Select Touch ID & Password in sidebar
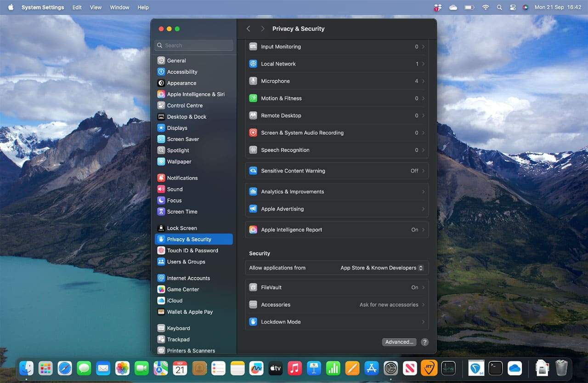The width and height of the screenshot is (588, 383). point(194,251)
